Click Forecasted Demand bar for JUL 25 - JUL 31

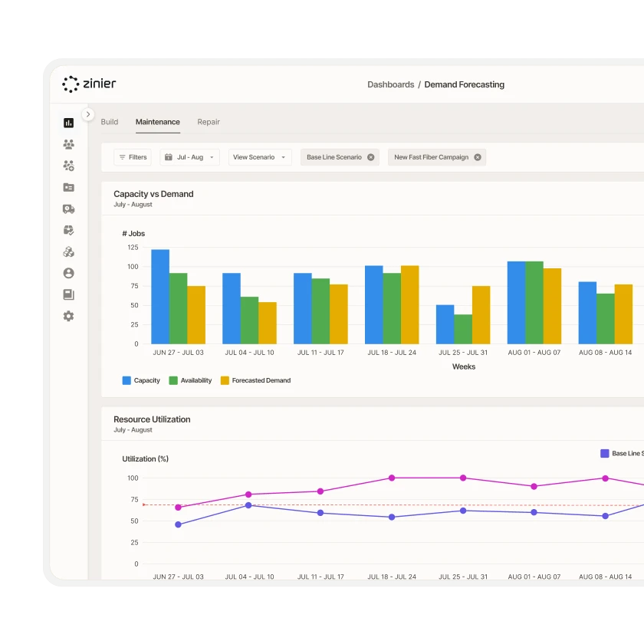(x=481, y=314)
